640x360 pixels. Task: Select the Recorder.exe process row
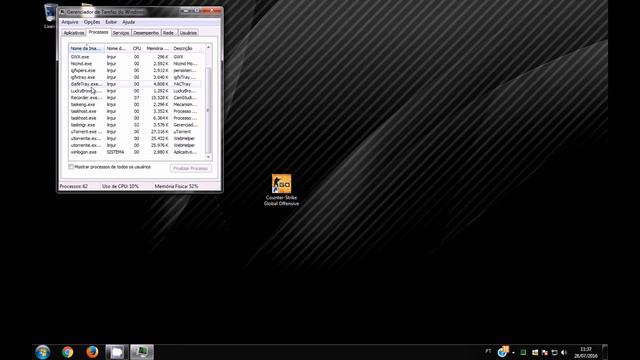coord(135,98)
